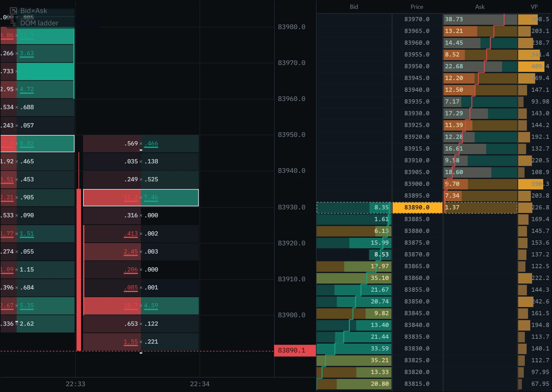Select price row 83900.0 in ladder
Image resolution: width=552 pixels, height=392 pixels.
pos(417,184)
